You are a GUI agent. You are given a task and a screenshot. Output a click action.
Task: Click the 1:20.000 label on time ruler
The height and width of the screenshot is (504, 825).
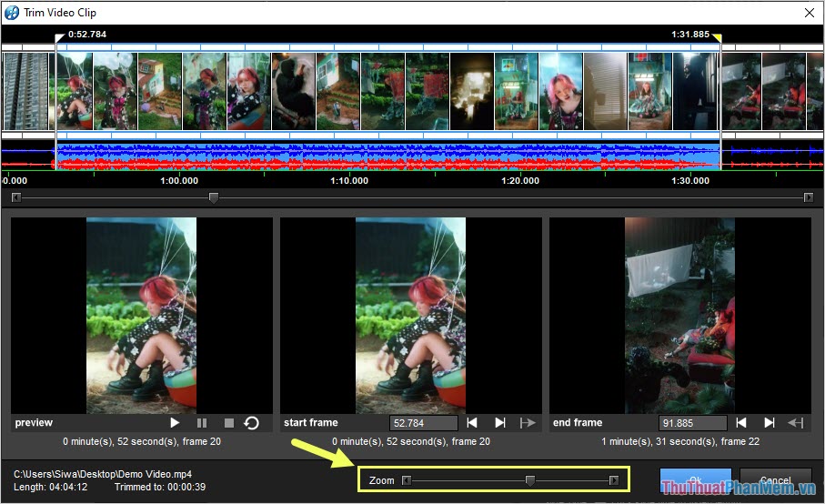(520, 181)
